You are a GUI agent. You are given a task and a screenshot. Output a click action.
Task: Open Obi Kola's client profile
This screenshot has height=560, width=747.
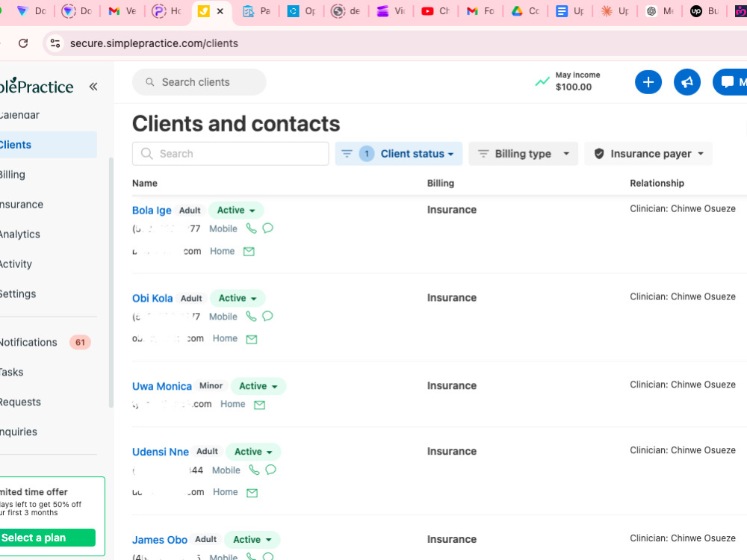point(152,298)
